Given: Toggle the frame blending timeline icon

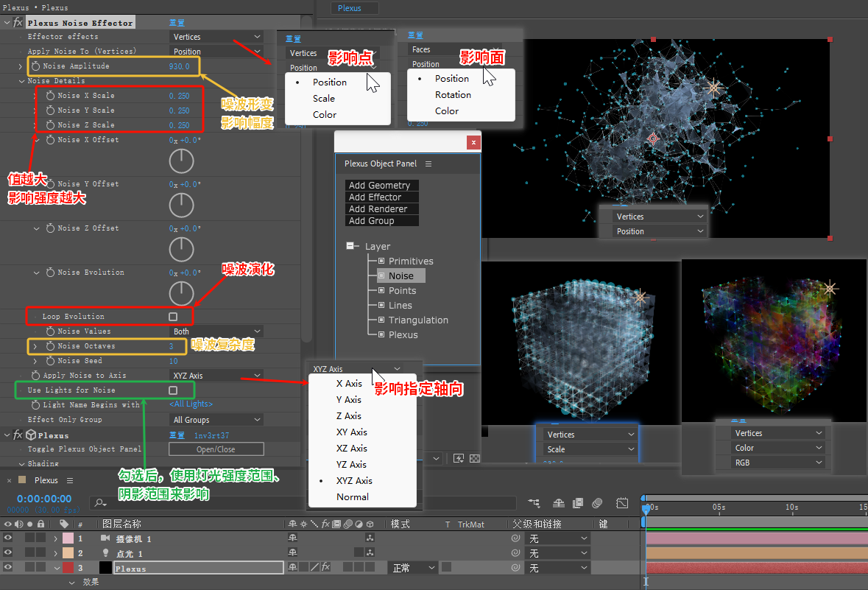Looking at the screenshot, I should [x=577, y=503].
